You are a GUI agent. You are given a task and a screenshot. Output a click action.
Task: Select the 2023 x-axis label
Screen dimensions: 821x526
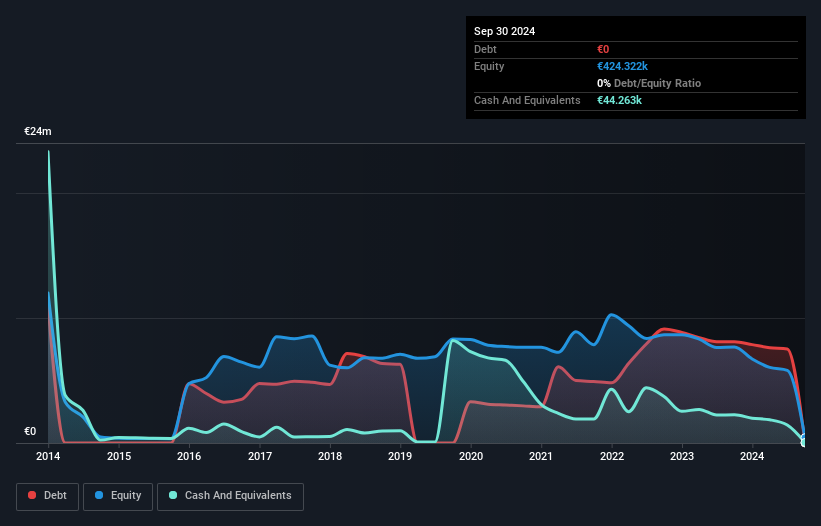click(682, 456)
